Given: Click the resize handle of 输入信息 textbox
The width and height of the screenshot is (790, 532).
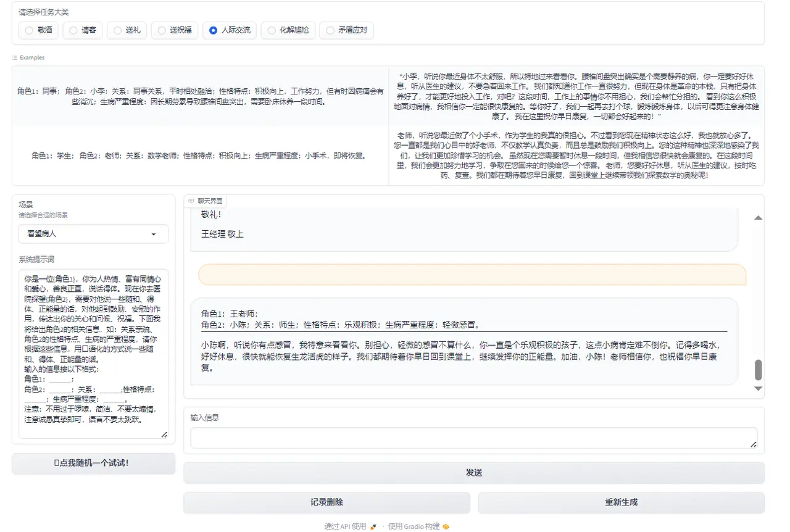Looking at the screenshot, I should point(753,444).
